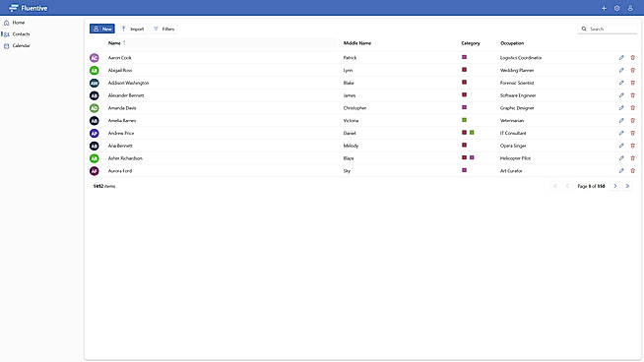Click the occupation Logistics Coordinator
The width and height of the screenshot is (644, 362).
[520, 58]
